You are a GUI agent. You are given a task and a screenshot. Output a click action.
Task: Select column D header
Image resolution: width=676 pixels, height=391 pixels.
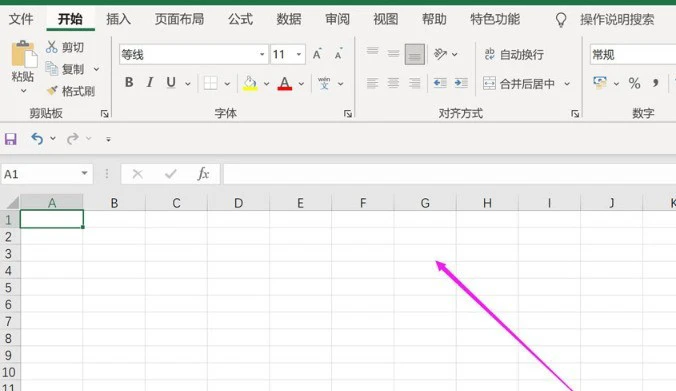(x=238, y=203)
